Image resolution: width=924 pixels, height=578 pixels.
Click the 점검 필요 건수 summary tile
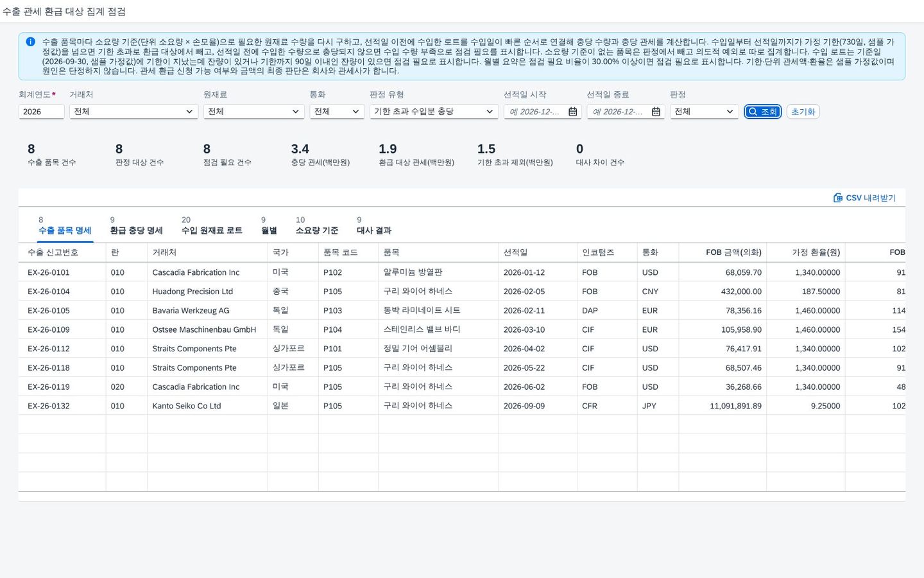point(227,155)
